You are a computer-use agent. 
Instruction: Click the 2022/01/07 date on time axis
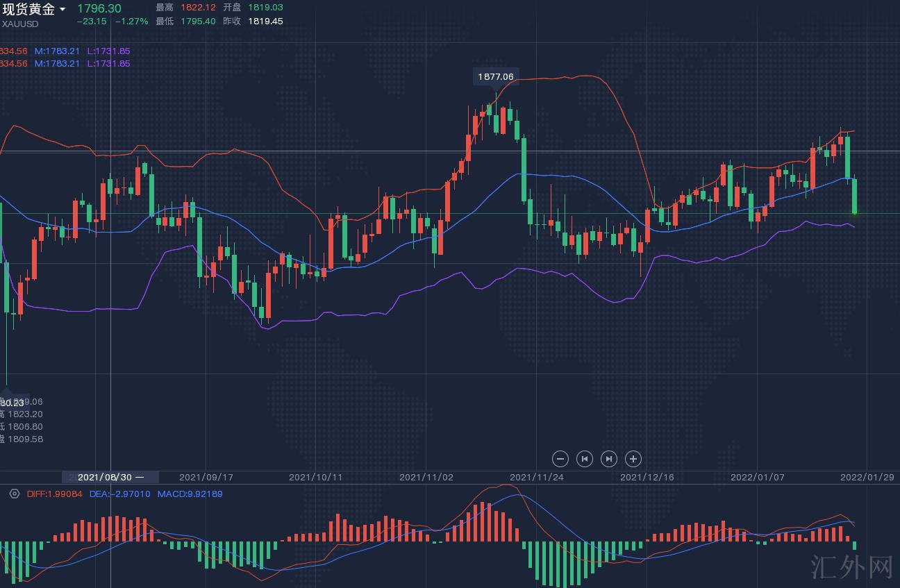[x=758, y=477]
